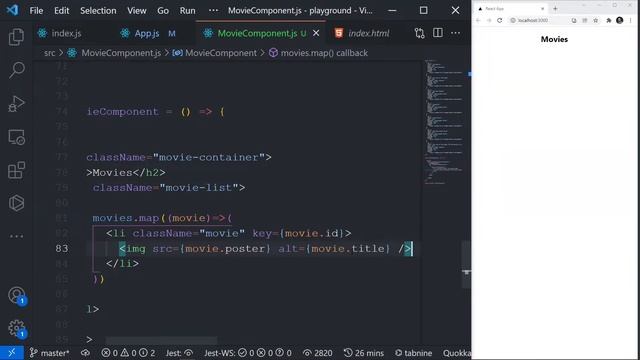Open the Go menu
The width and height of the screenshot is (640, 360).
(x=163, y=11)
